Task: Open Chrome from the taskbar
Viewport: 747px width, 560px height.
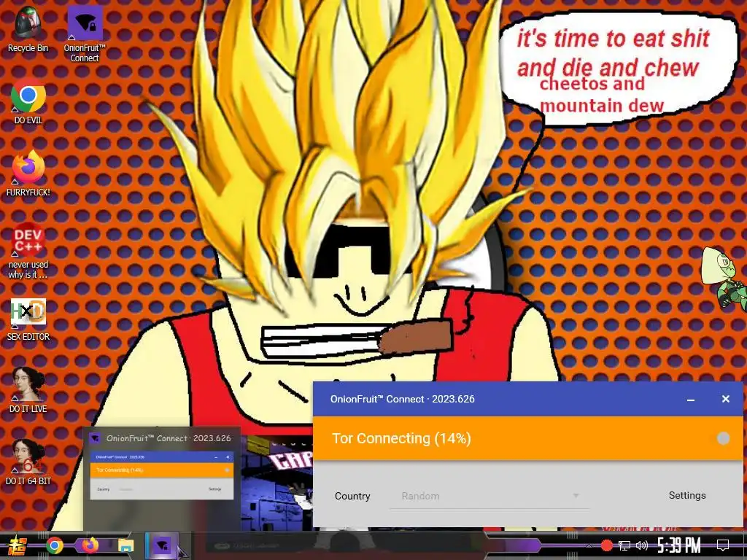Action: (x=54, y=545)
